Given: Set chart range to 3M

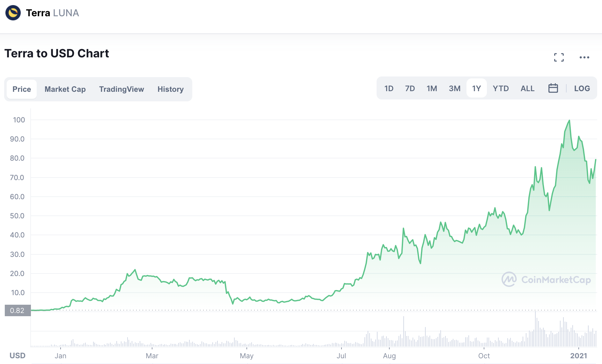Looking at the screenshot, I should click(x=454, y=88).
